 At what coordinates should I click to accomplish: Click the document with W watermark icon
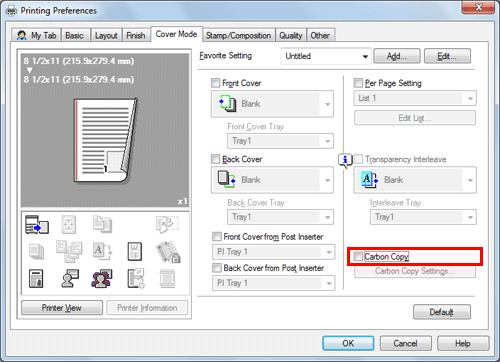click(135, 251)
